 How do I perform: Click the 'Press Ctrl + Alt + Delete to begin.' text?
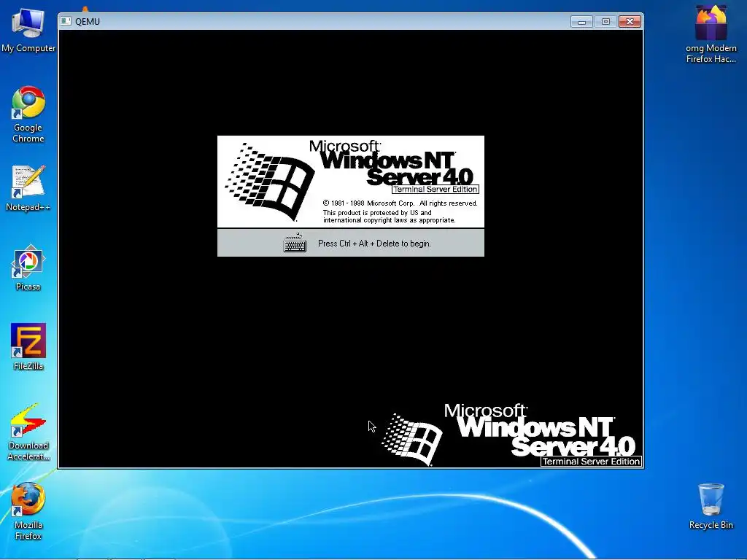(x=374, y=244)
